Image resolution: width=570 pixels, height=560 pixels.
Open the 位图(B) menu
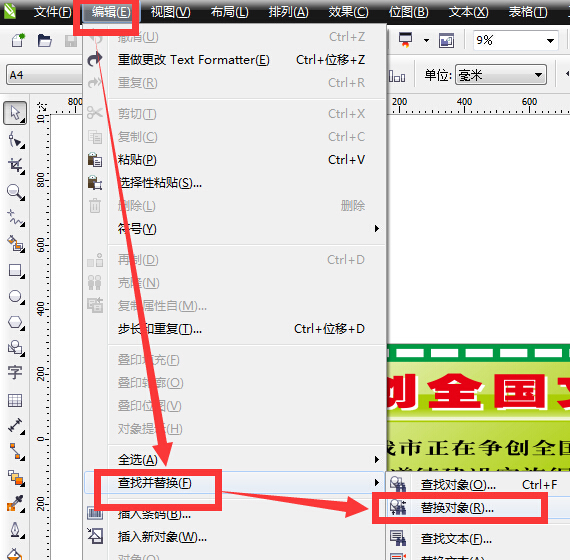pos(408,12)
